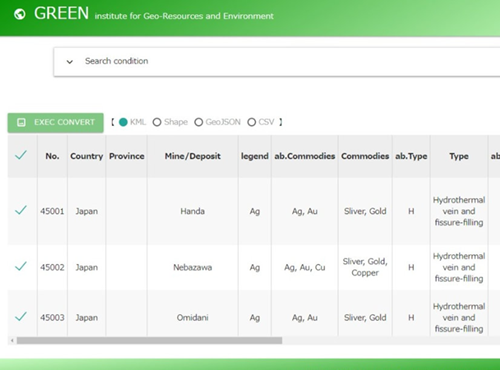Click the scrollbar left arrow under table

(12, 340)
